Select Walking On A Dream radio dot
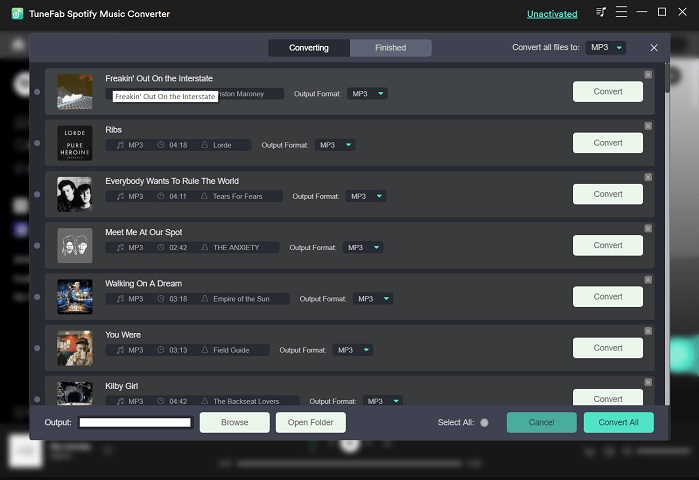 [x=37, y=297]
